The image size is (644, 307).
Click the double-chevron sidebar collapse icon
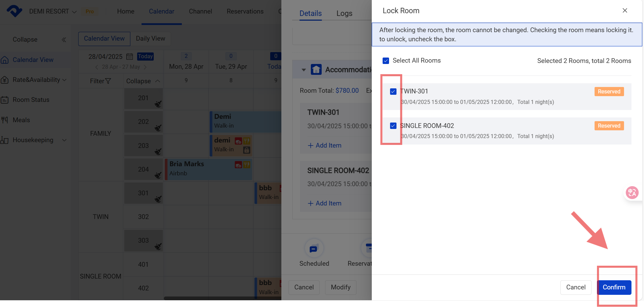(x=64, y=40)
